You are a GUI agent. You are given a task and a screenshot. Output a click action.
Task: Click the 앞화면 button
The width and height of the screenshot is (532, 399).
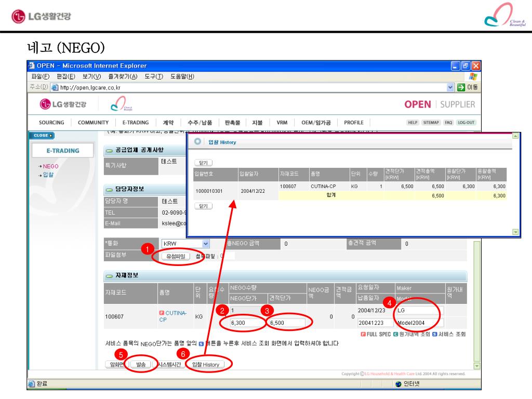(x=116, y=364)
